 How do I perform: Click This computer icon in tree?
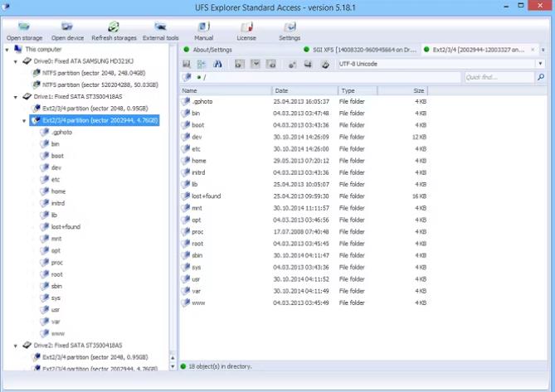(18, 49)
